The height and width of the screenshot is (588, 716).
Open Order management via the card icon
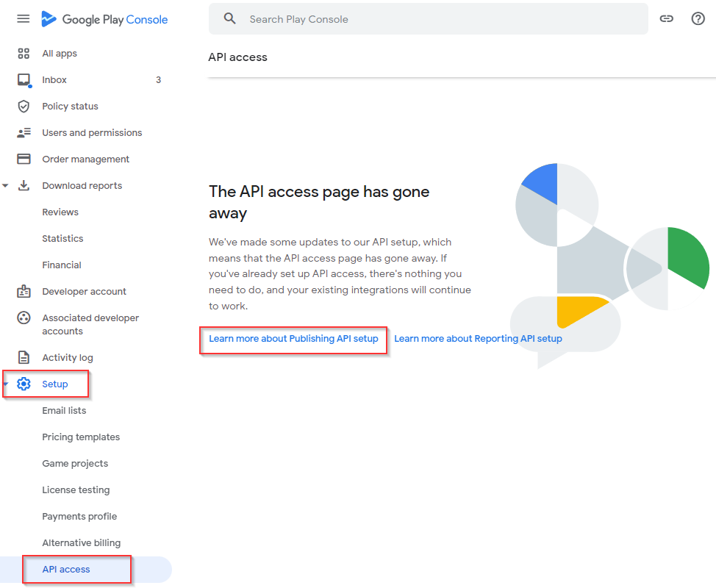tap(24, 159)
